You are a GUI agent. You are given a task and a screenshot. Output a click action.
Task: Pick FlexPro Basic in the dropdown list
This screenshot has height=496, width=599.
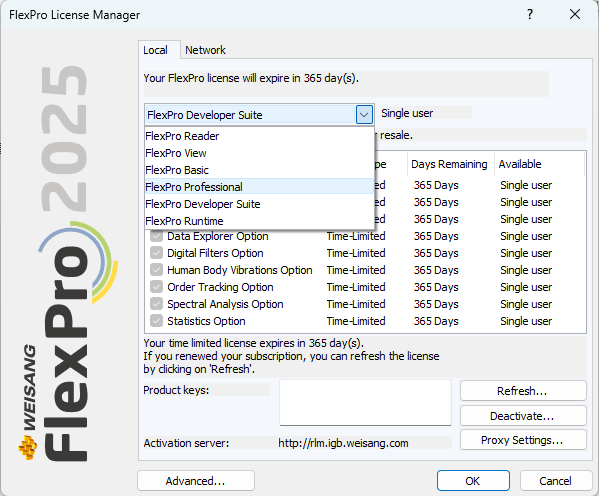tap(259, 170)
